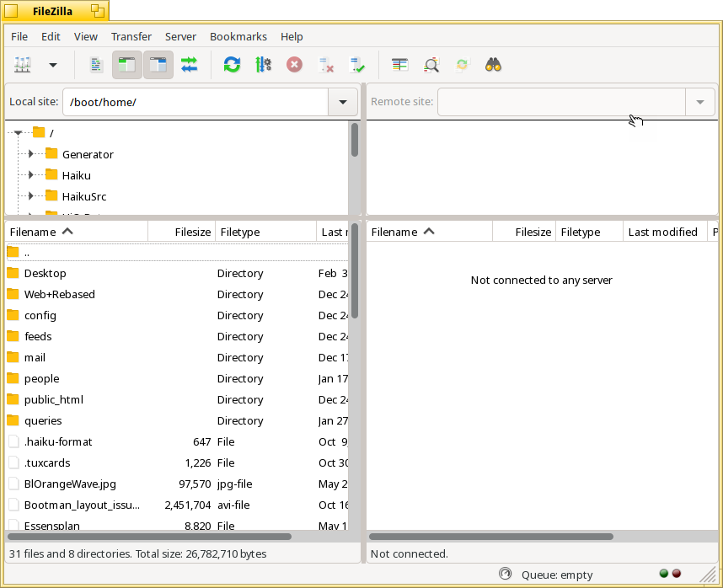This screenshot has width=723, height=588.
Task: Select the people directory
Action: [x=177, y=379]
